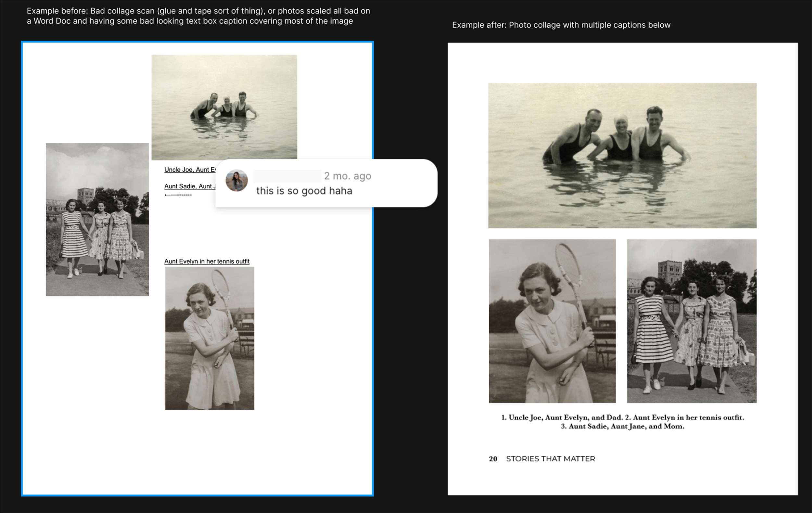Viewport: 812px width, 513px height.
Task: Click the 'Example after' label text
Action: pyautogui.click(x=561, y=25)
